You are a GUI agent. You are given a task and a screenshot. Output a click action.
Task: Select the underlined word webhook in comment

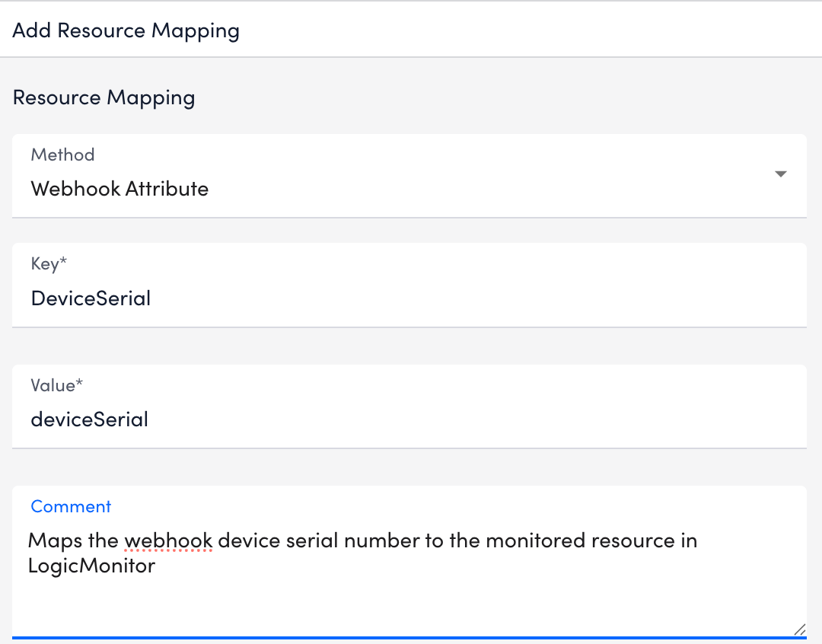[x=167, y=540]
